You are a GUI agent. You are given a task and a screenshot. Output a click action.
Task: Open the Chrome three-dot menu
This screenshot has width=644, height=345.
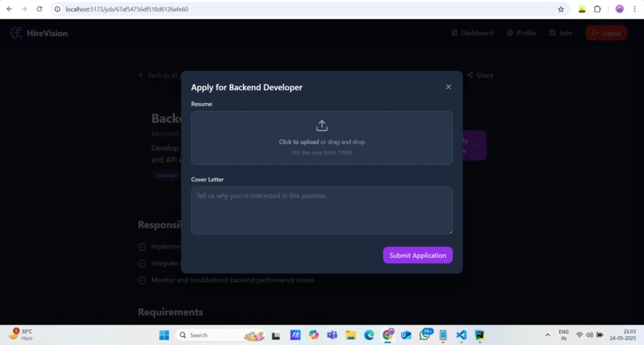[634, 9]
